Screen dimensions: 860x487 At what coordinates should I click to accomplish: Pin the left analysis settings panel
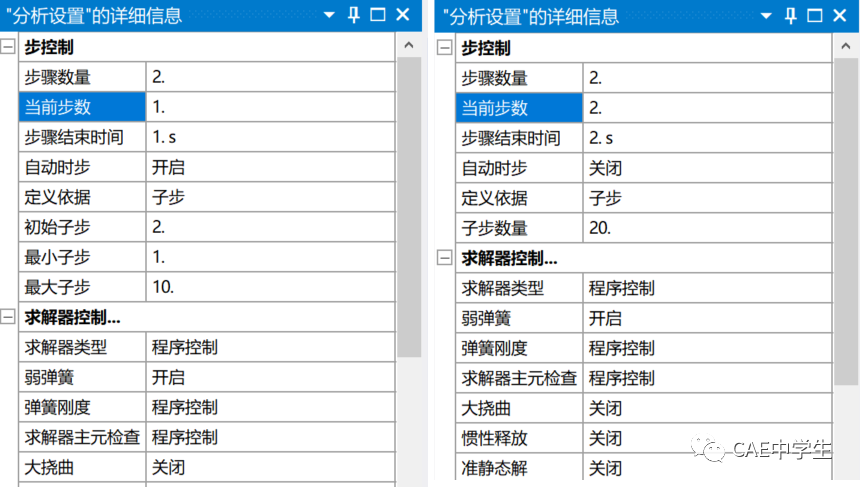click(x=353, y=15)
